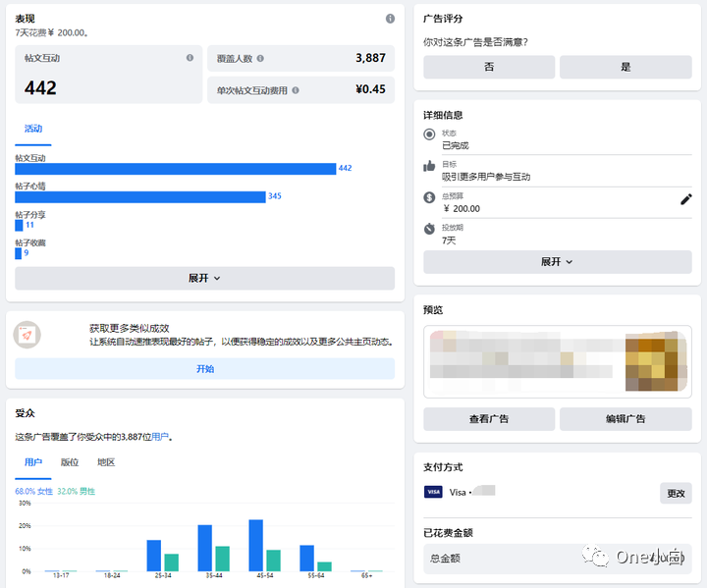The width and height of the screenshot is (707, 588).
Task: Click the stopwatch icon beside 投放期
Action: tap(429, 228)
